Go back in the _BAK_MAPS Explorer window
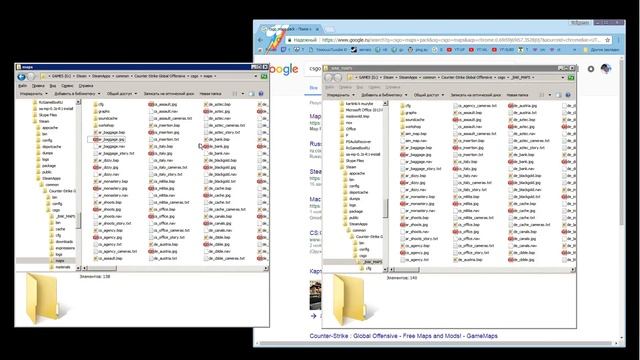640x360 pixels. coord(329,78)
